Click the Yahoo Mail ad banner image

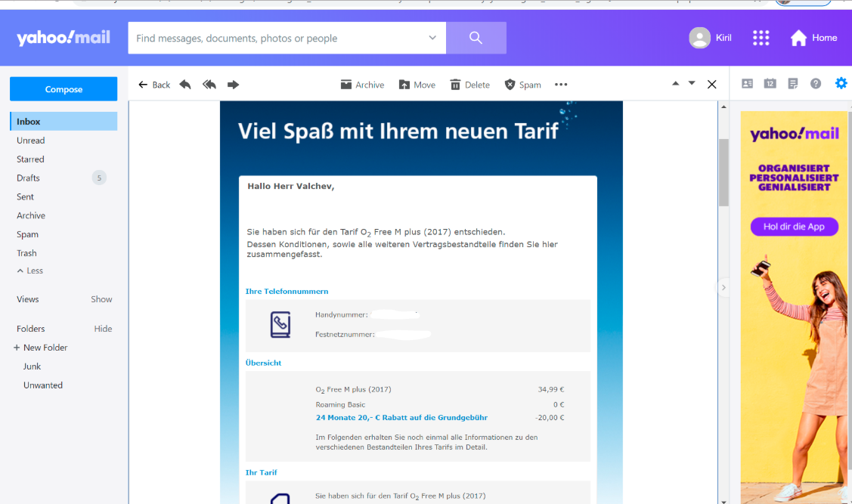795,308
